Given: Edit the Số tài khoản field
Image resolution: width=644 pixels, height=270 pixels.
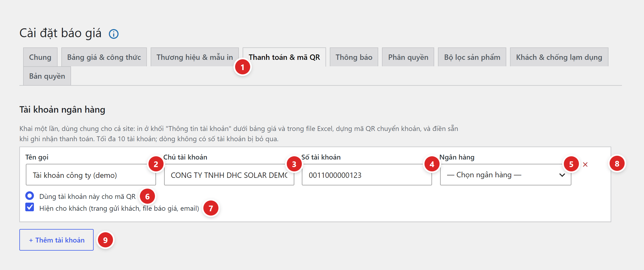Looking at the screenshot, I should [x=367, y=175].
